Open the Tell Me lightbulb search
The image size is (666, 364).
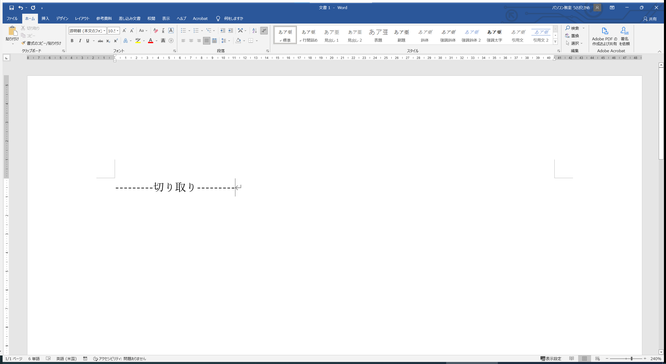coord(218,19)
